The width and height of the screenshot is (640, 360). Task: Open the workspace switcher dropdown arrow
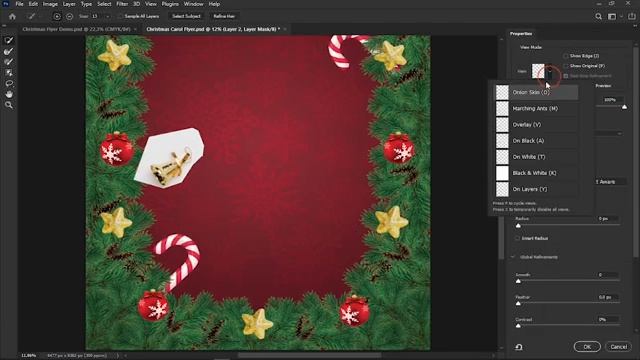coord(621,16)
